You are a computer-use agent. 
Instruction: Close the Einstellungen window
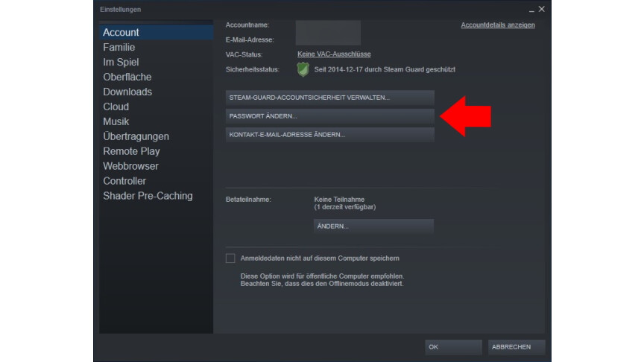pyautogui.click(x=542, y=9)
